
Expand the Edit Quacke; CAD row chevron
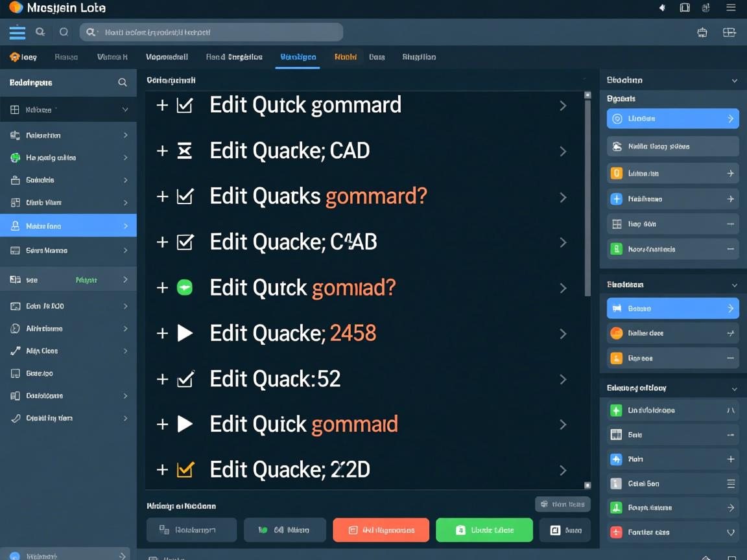point(563,152)
